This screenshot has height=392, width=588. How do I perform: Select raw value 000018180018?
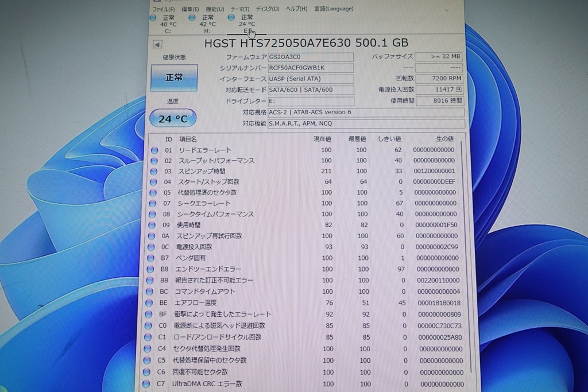[x=439, y=303]
